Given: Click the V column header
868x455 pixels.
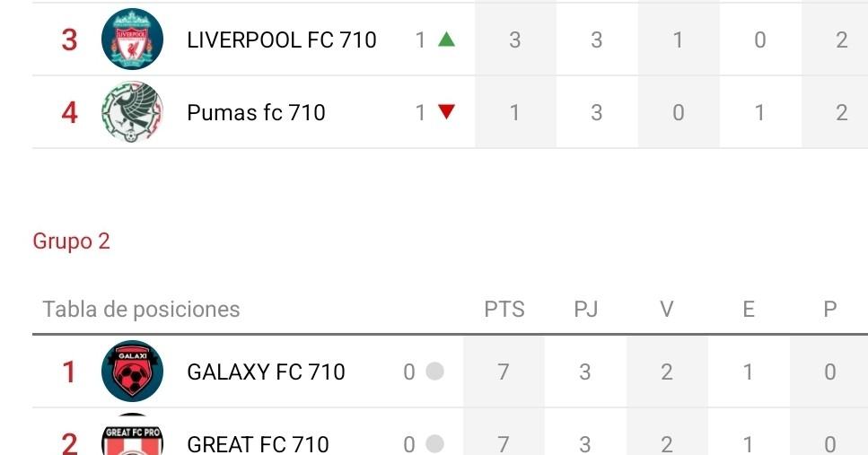Looking at the screenshot, I should (667, 310).
